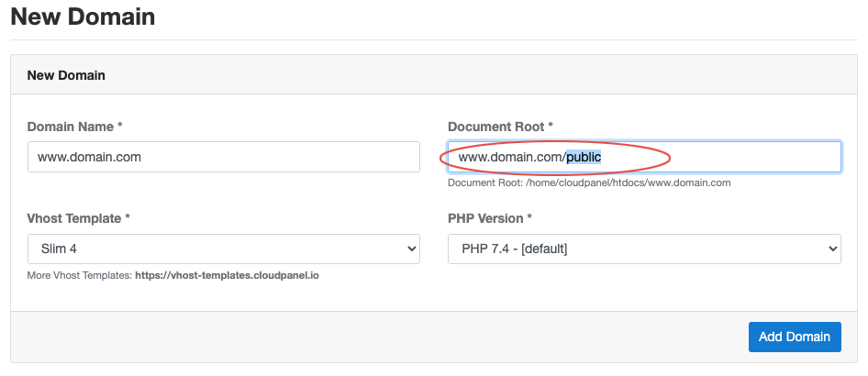Focus the Document Root text field
The image size is (868, 376).
[644, 157]
